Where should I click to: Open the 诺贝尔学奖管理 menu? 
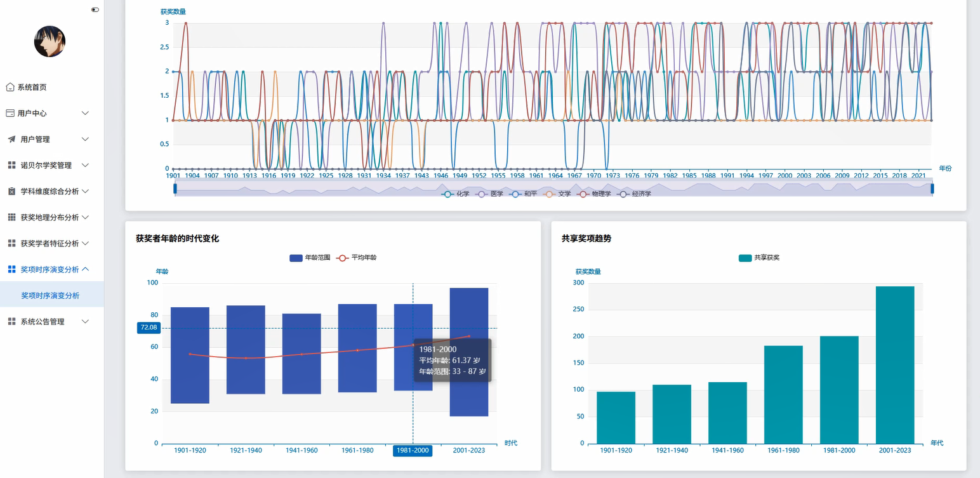[x=52, y=165]
